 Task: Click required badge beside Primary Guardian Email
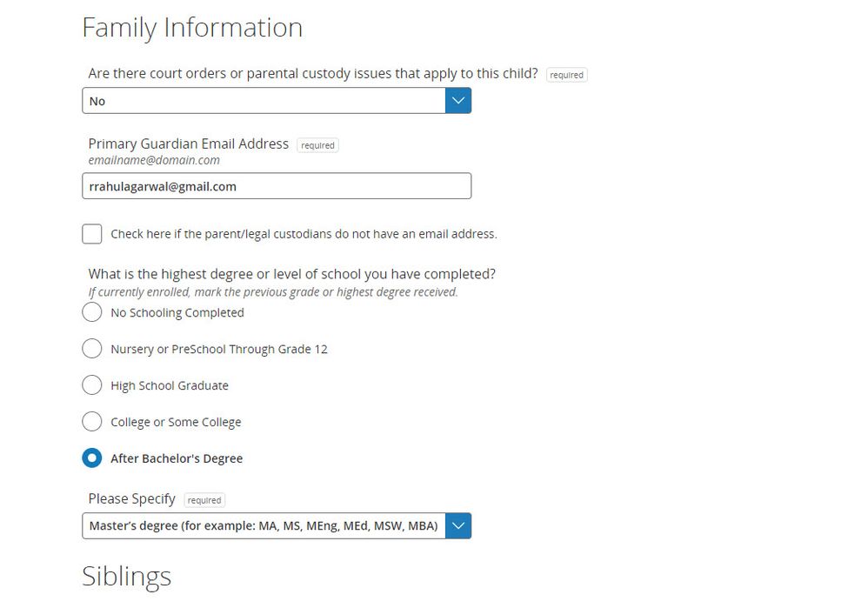(x=317, y=145)
